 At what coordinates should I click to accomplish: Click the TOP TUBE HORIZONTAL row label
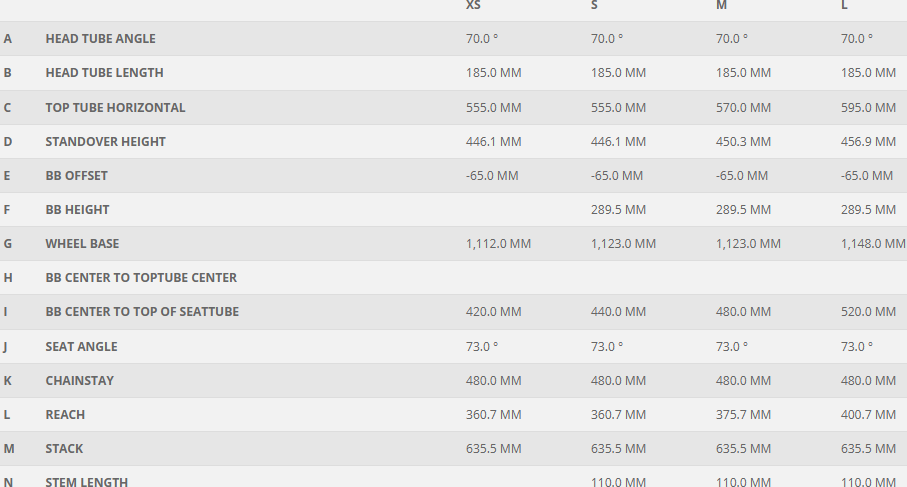pyautogui.click(x=115, y=108)
